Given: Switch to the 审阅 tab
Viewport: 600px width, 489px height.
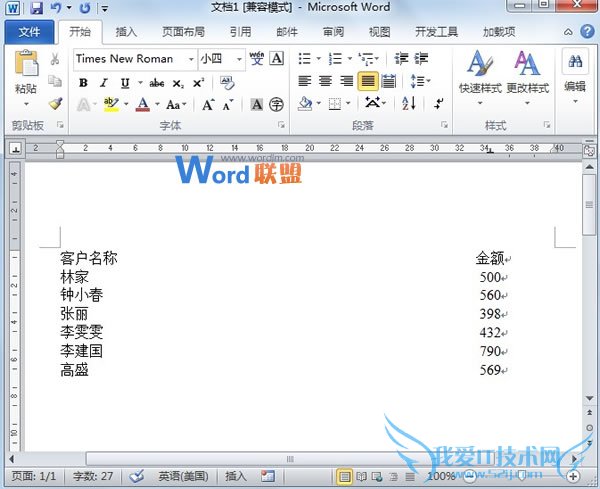Looking at the screenshot, I should click(x=333, y=32).
